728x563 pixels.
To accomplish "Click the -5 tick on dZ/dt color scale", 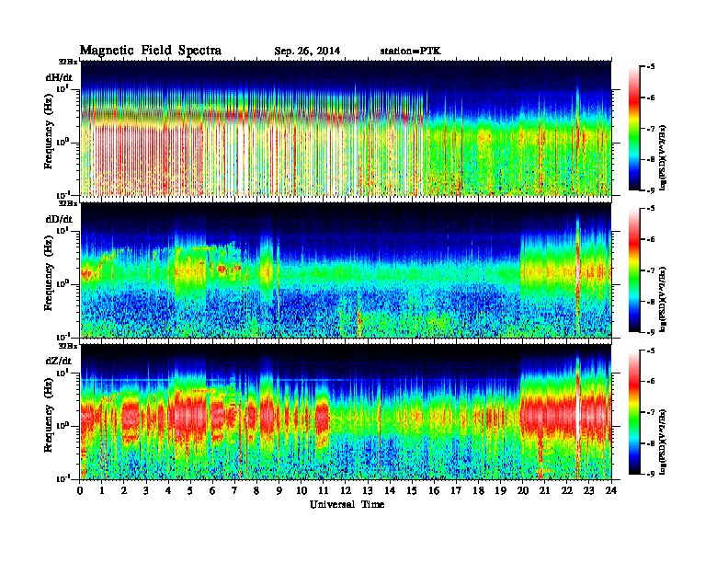I will [651, 350].
